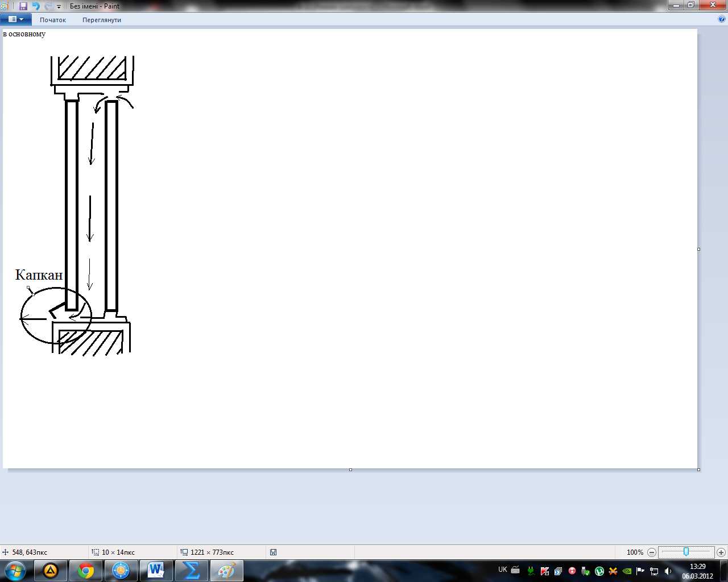Click the Sigma tray icon
This screenshot has width=728, height=582.
(559, 571)
